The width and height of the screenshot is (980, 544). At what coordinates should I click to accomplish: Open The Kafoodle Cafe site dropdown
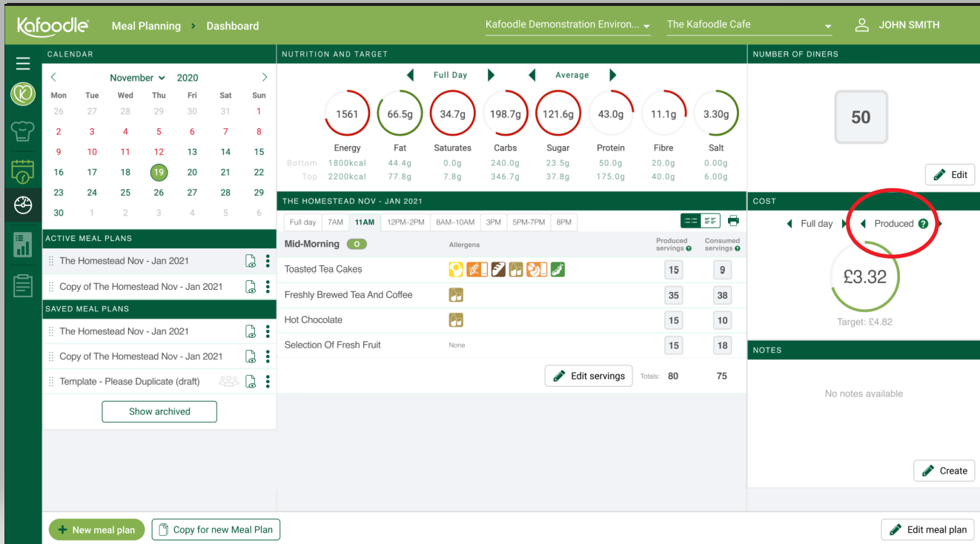pyautogui.click(x=749, y=24)
